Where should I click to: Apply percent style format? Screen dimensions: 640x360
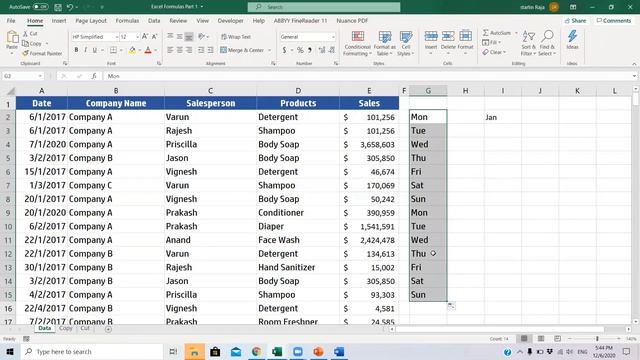point(300,50)
